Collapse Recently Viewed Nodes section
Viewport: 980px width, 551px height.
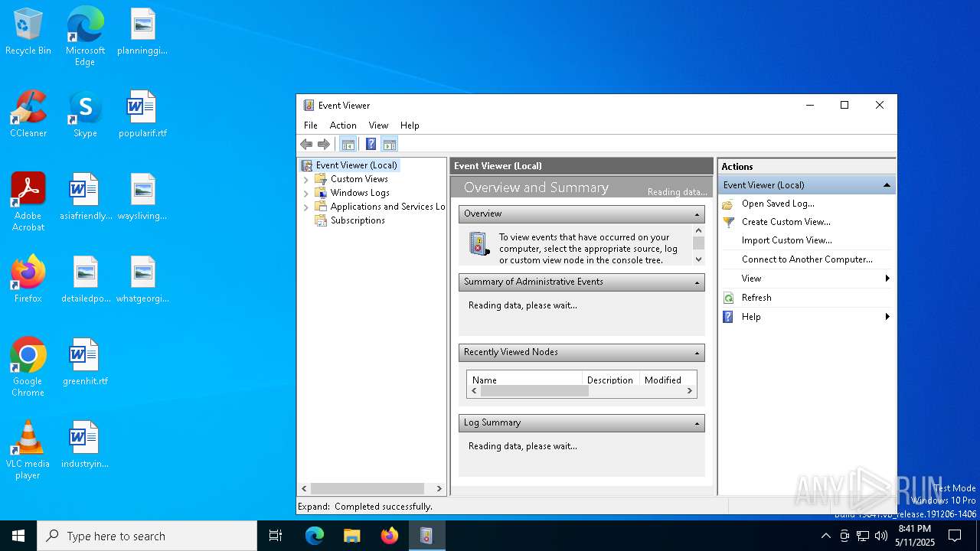697,353
